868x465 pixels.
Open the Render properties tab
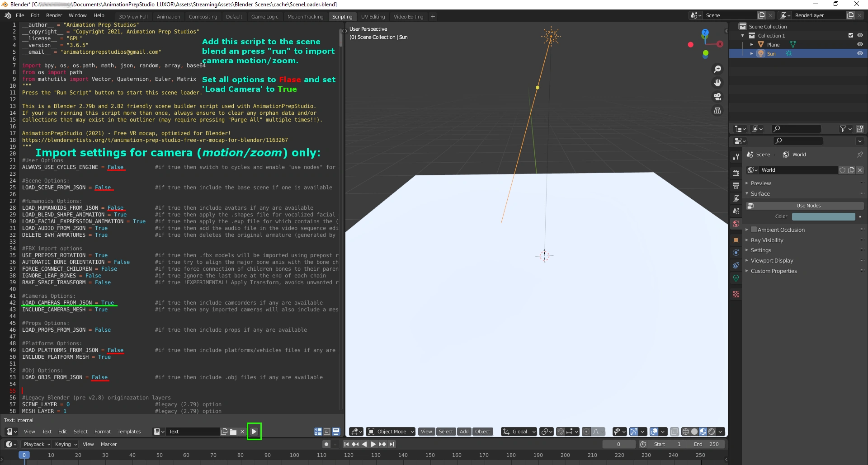pyautogui.click(x=736, y=173)
